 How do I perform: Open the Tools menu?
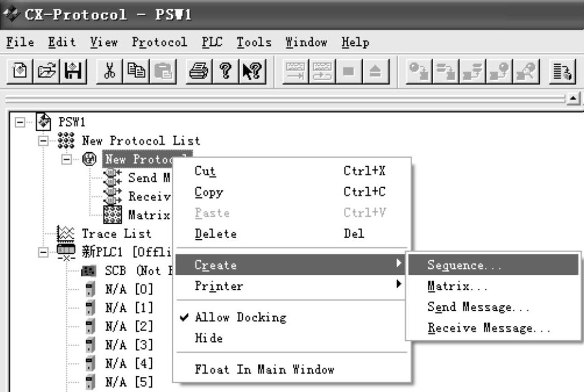pos(254,42)
